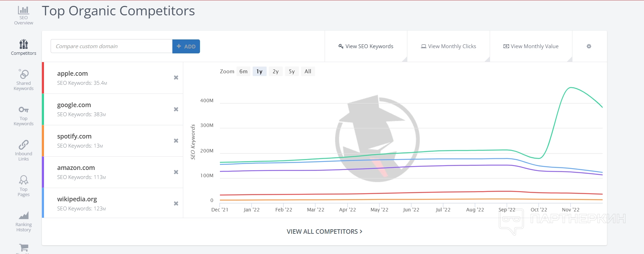644x254 pixels.
Task: Click the blue wikipedia.org color bar
Action: (x=43, y=203)
